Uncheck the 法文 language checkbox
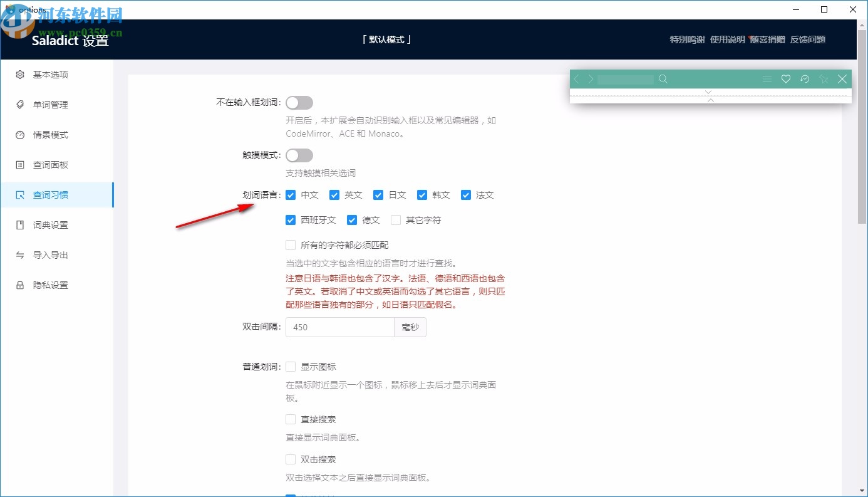Image resolution: width=868 pixels, height=497 pixels. point(466,195)
